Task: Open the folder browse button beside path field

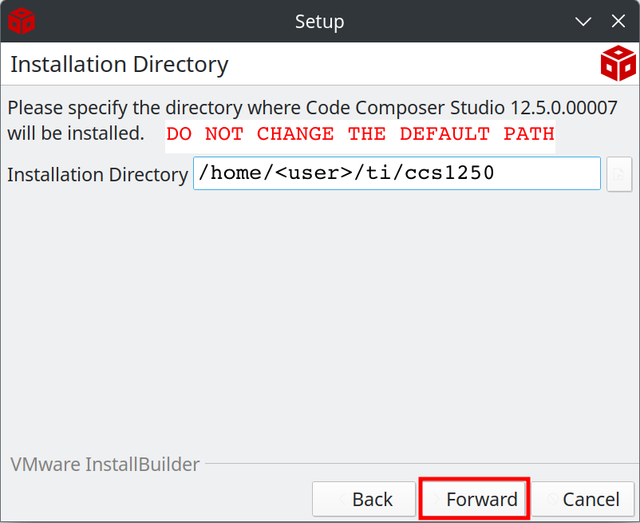Action: [619, 174]
